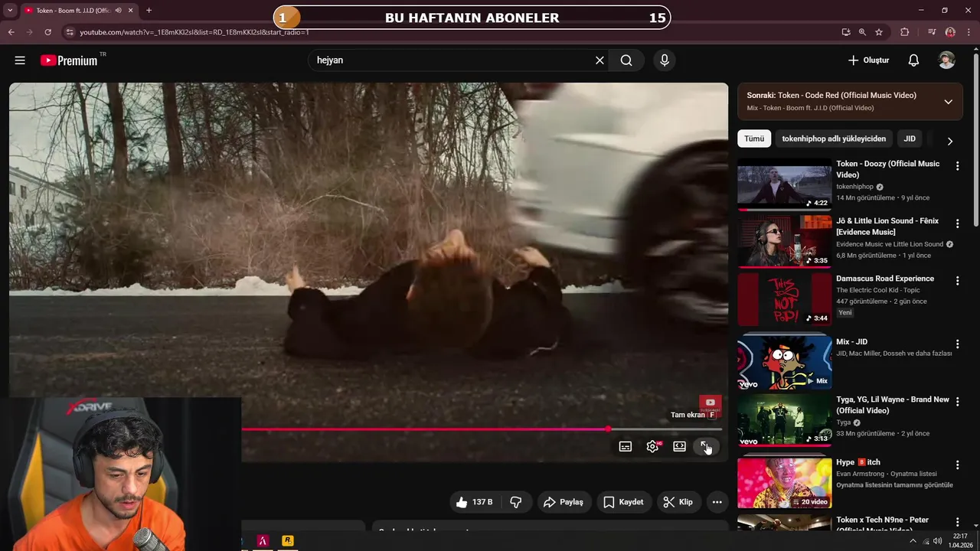Dislike the video with thumbs down
980x551 pixels.
pos(516,502)
